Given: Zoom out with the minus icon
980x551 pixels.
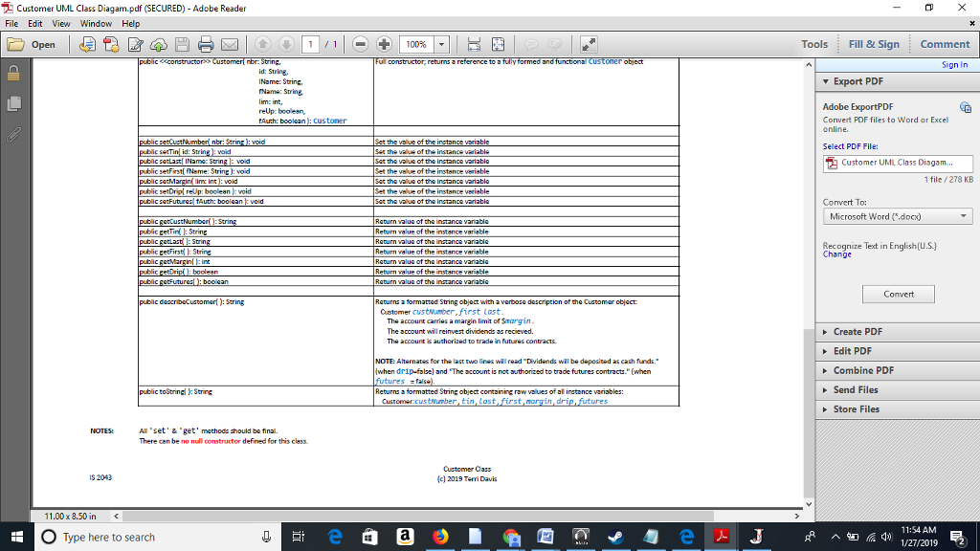Looking at the screenshot, I should [x=360, y=44].
